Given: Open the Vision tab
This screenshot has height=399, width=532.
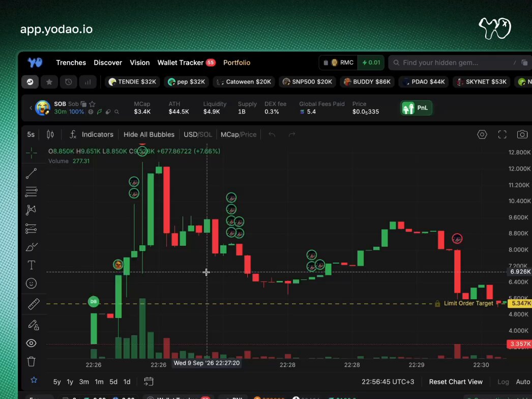Looking at the screenshot, I should tap(139, 63).
